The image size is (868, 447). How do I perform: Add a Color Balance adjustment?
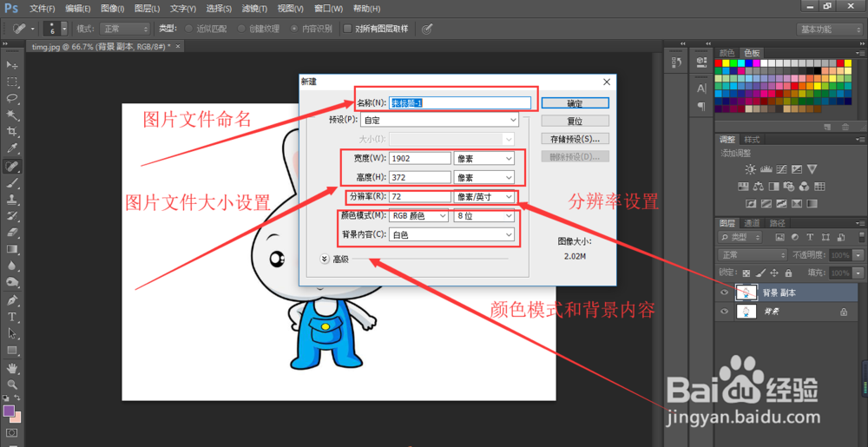tap(759, 186)
